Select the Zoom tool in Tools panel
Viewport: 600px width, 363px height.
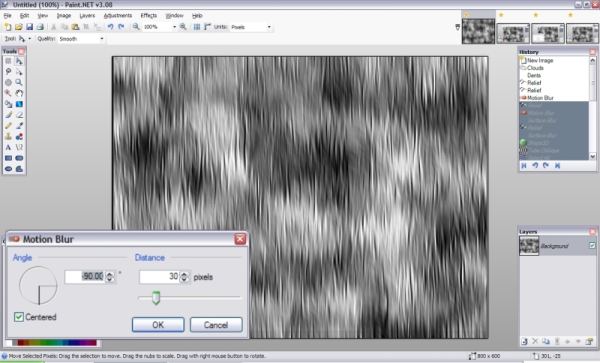click(19, 82)
